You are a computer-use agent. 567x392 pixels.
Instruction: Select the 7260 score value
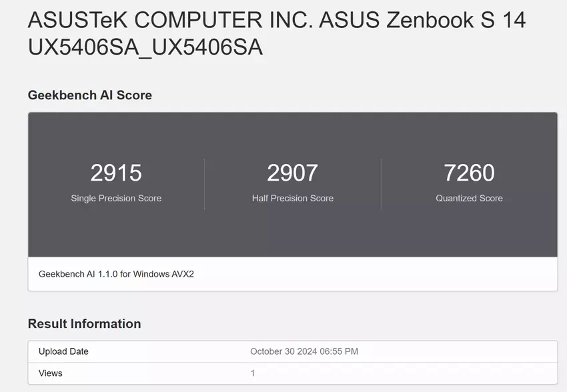469,173
